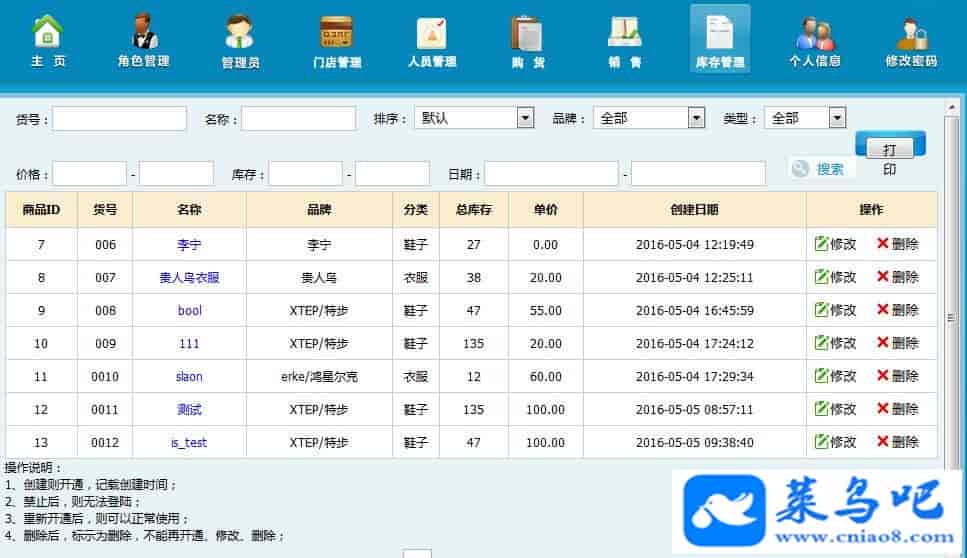Open 门店管理 store management icon
Viewport: 967px width, 558px height.
[x=337, y=38]
